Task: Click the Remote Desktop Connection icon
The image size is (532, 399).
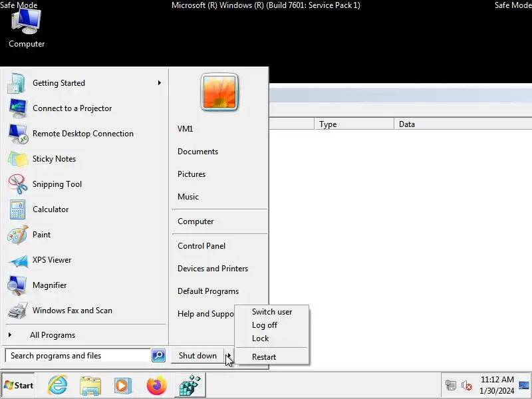Action: (x=18, y=134)
